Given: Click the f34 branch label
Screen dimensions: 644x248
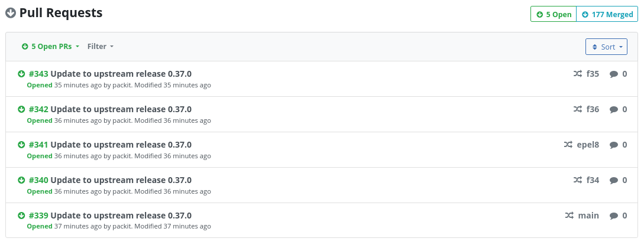Looking at the screenshot, I should click(593, 181).
